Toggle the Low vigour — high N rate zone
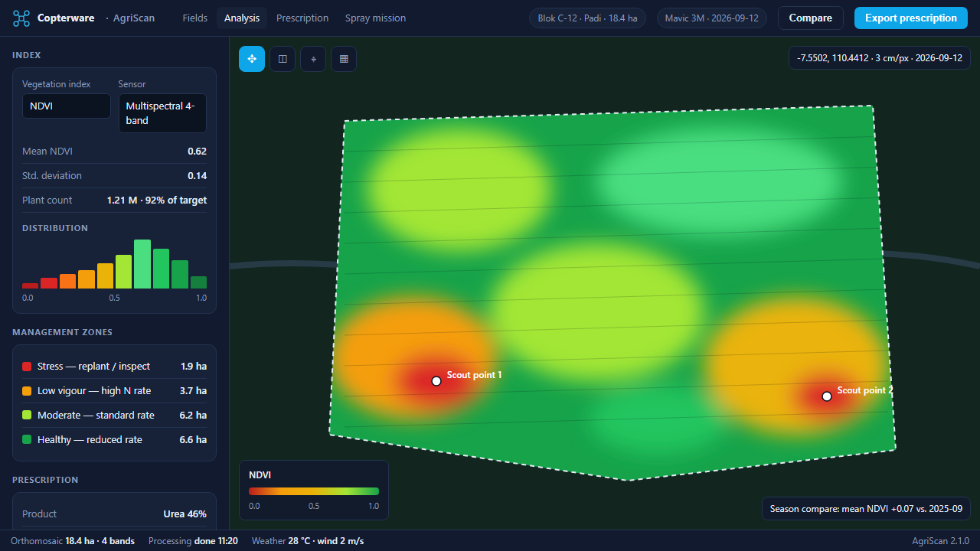The width and height of the screenshot is (980, 551). click(x=114, y=391)
